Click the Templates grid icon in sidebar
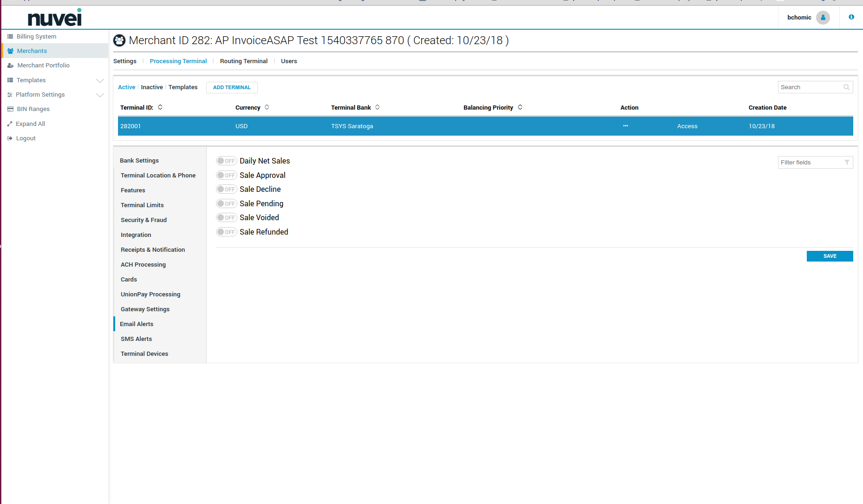This screenshot has height=504, width=863. pos(10,80)
